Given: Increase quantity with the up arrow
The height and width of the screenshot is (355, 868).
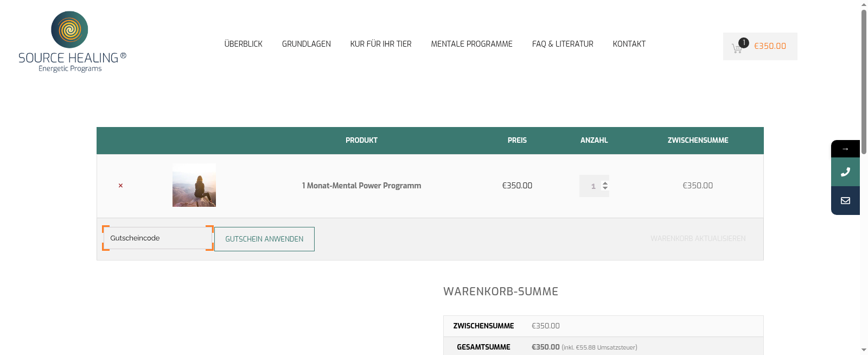Looking at the screenshot, I should coord(605,183).
